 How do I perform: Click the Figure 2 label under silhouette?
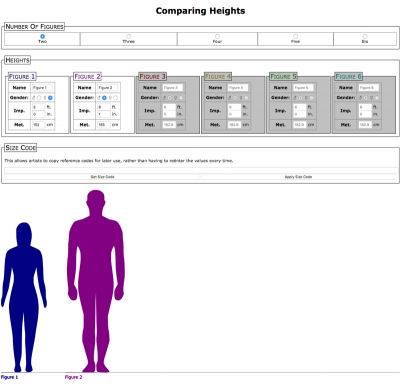73,377
